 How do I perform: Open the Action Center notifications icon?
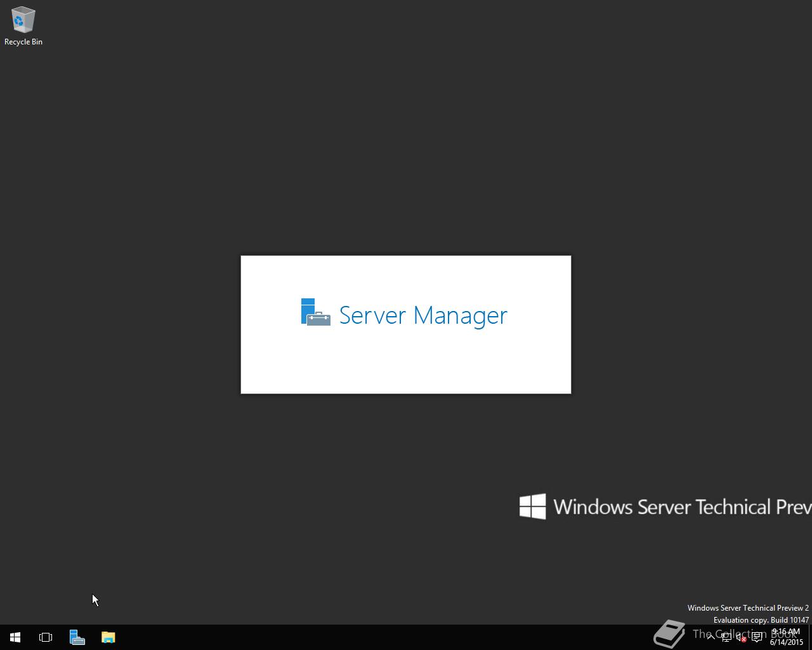pyautogui.click(x=757, y=637)
